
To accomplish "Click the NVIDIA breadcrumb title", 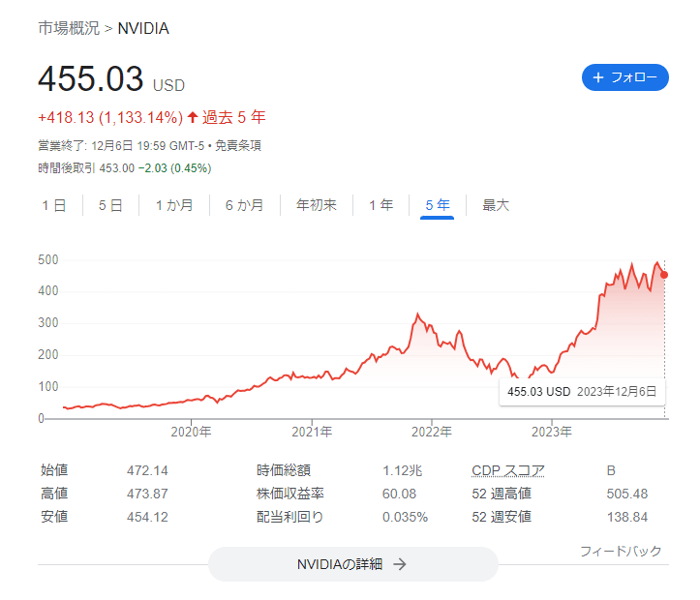I will coord(143,28).
